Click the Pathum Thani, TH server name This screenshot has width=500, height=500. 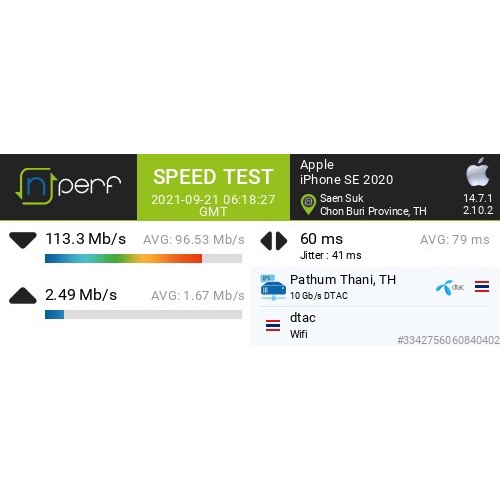(x=343, y=280)
